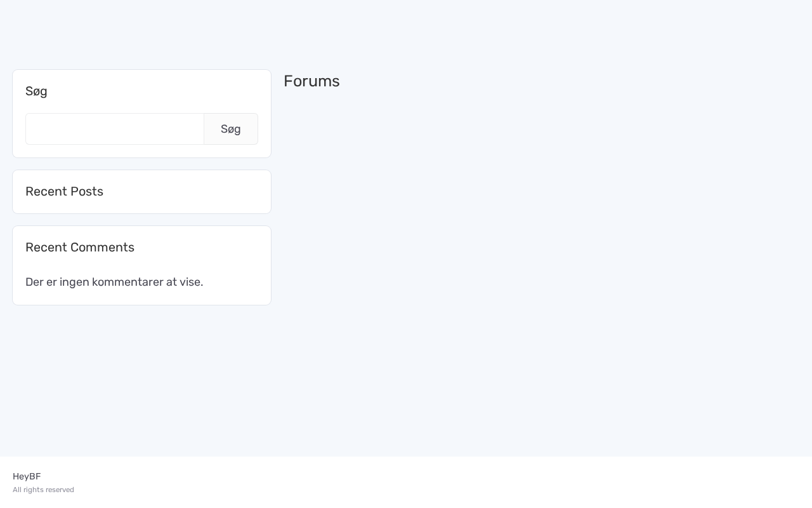Screen dimensions: 812x508
Task: Click empty white footer area right of HeyBF
Action: click(x=444, y=481)
